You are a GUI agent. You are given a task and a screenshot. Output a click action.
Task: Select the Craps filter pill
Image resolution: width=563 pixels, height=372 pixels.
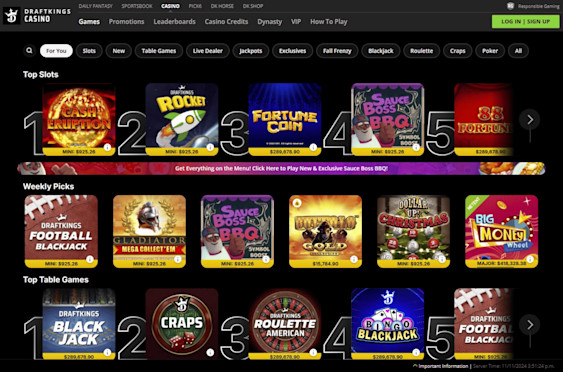pyautogui.click(x=457, y=51)
